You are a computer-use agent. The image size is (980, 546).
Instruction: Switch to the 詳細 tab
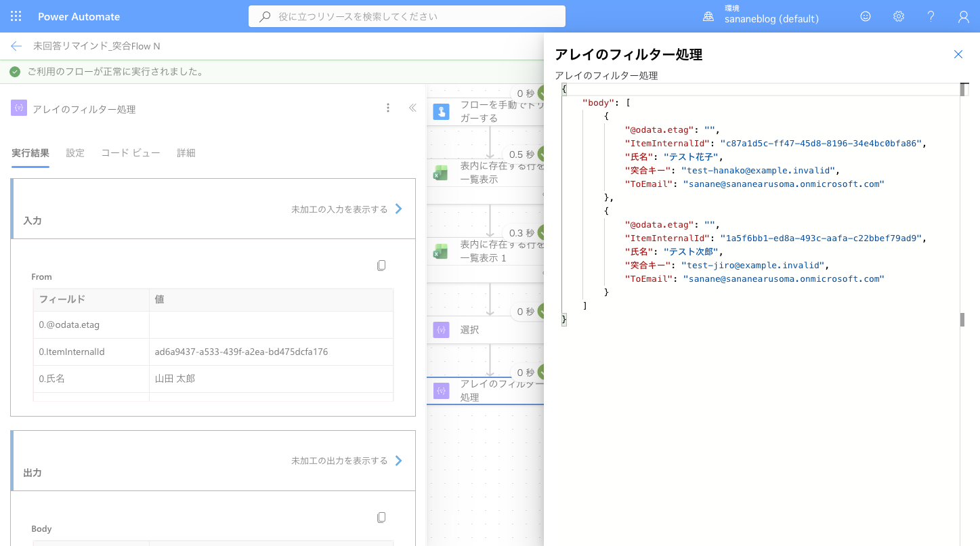pos(186,153)
